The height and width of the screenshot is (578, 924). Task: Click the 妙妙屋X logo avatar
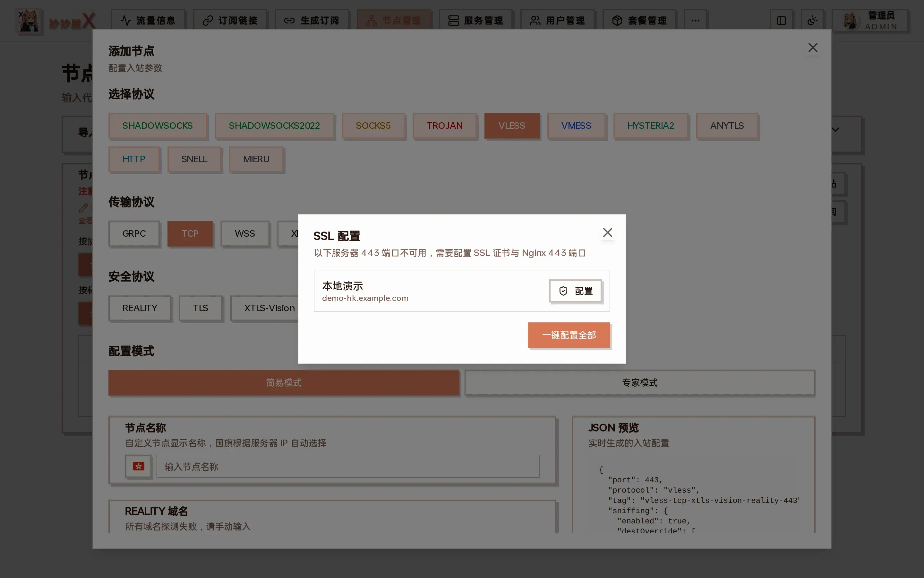29,21
